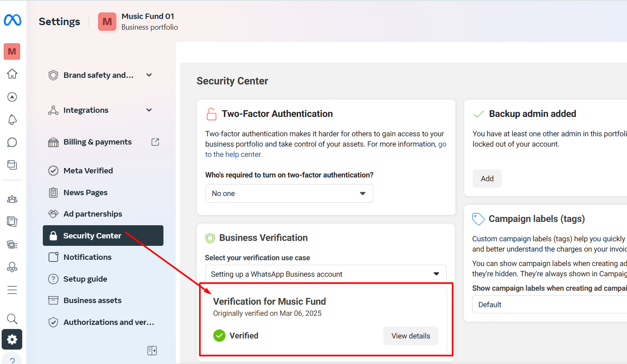Expand the Integrations section chevron
The image size is (627, 364).
149,110
